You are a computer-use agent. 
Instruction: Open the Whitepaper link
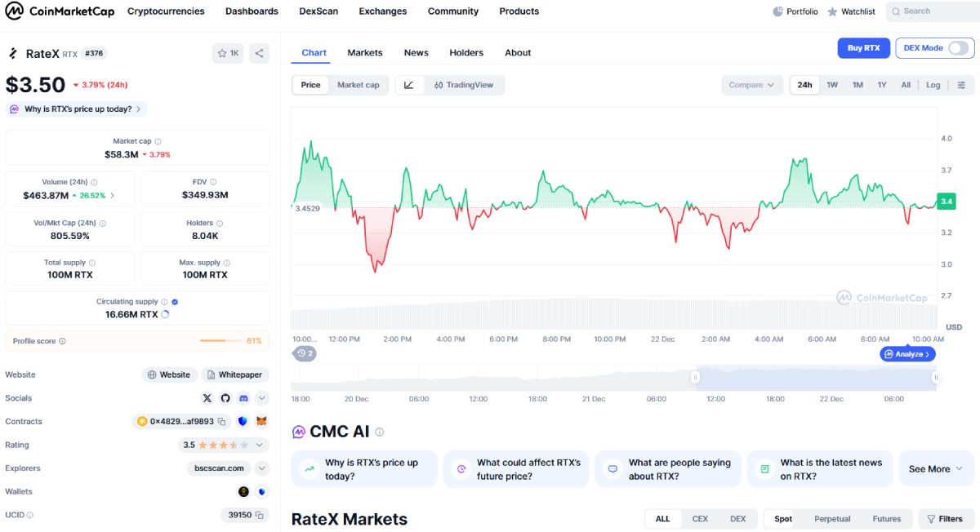[235, 375]
